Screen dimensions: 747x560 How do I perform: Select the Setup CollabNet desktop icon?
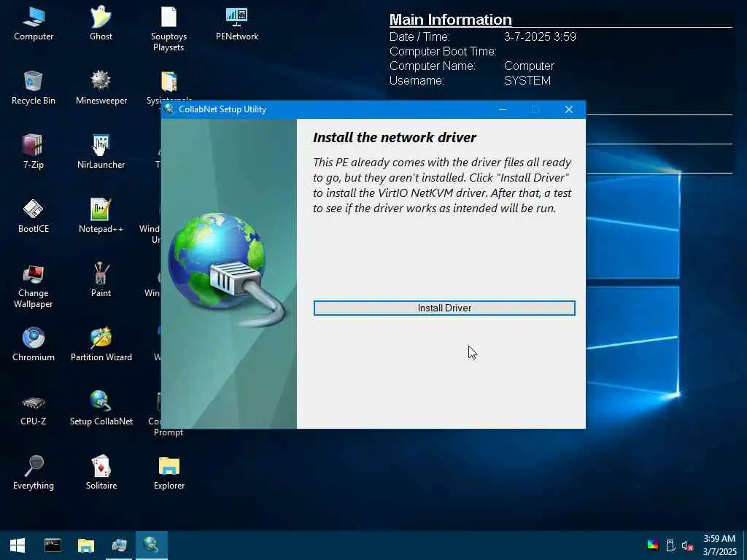[101, 409]
